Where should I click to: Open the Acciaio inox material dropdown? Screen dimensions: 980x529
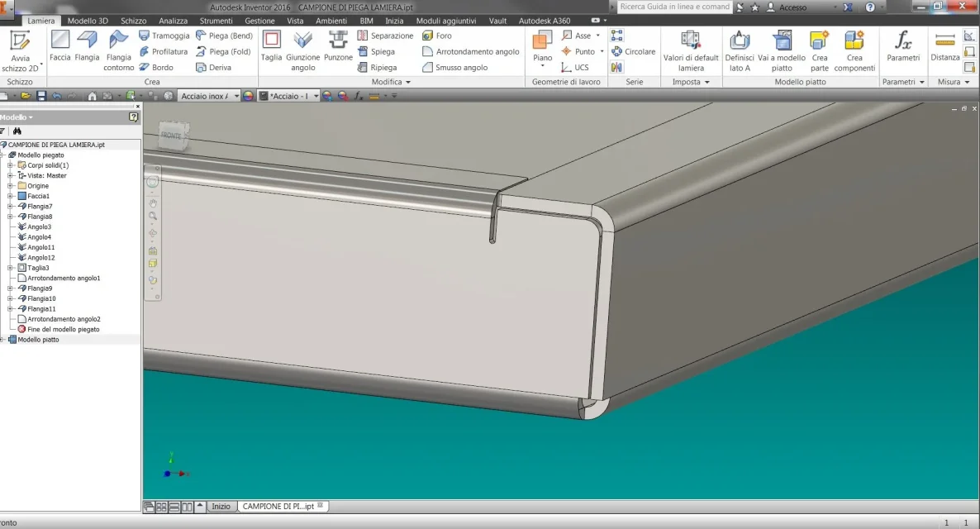coord(236,96)
